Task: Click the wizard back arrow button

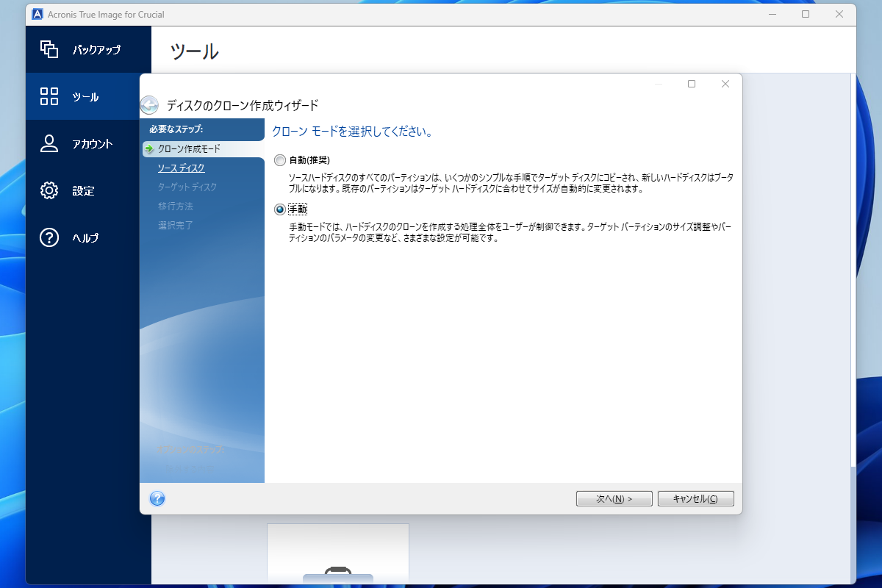Action: pos(149,105)
